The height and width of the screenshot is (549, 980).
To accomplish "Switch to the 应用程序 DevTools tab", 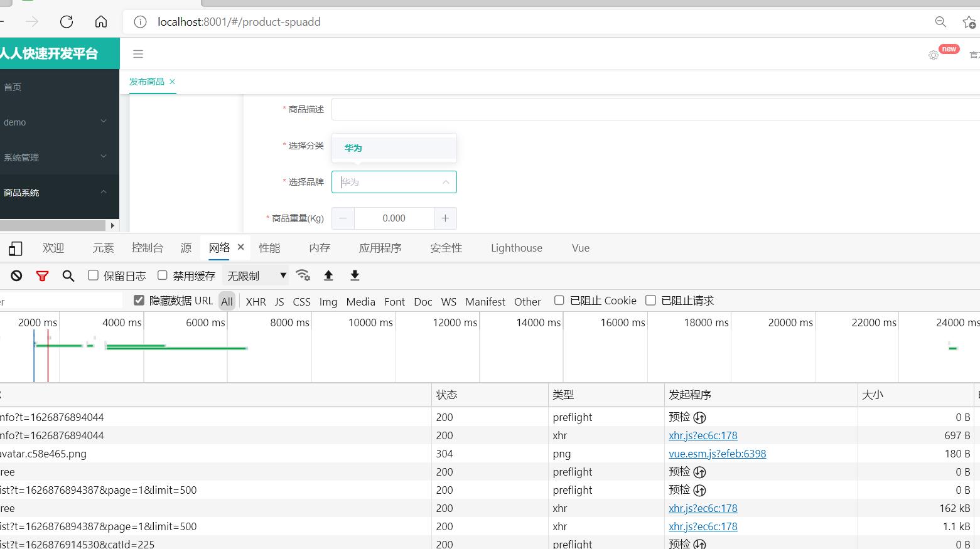I will (x=380, y=248).
